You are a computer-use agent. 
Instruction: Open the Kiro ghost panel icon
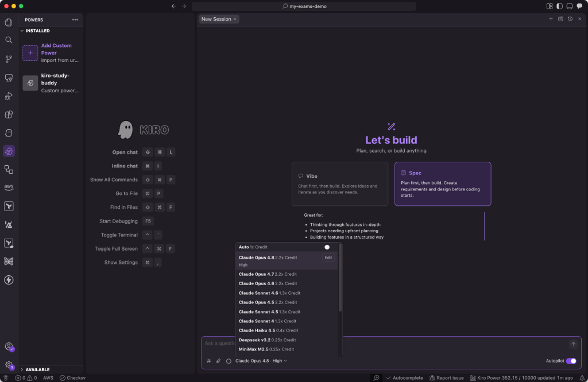pyautogui.click(x=9, y=133)
